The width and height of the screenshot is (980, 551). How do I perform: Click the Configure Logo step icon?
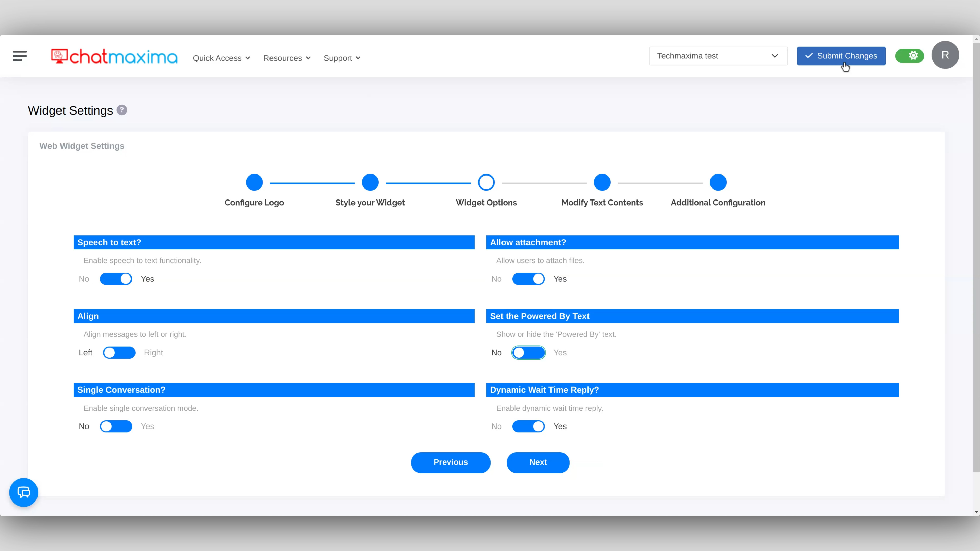click(254, 182)
